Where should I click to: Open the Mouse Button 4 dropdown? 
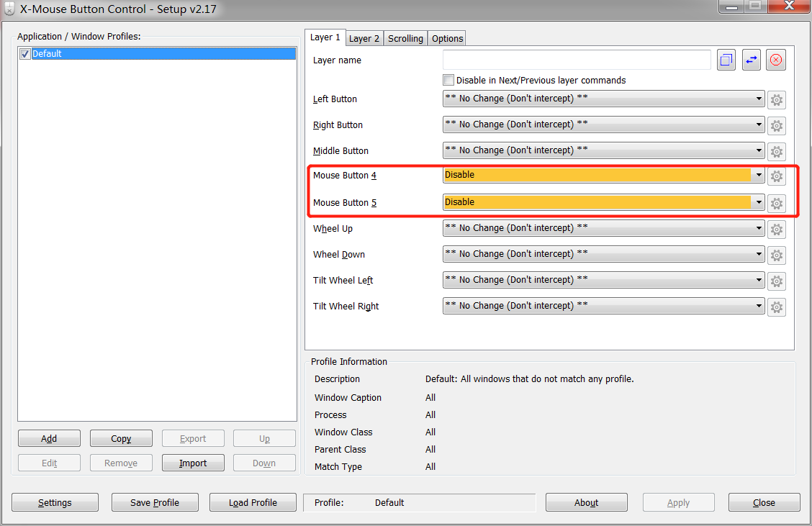click(x=604, y=175)
